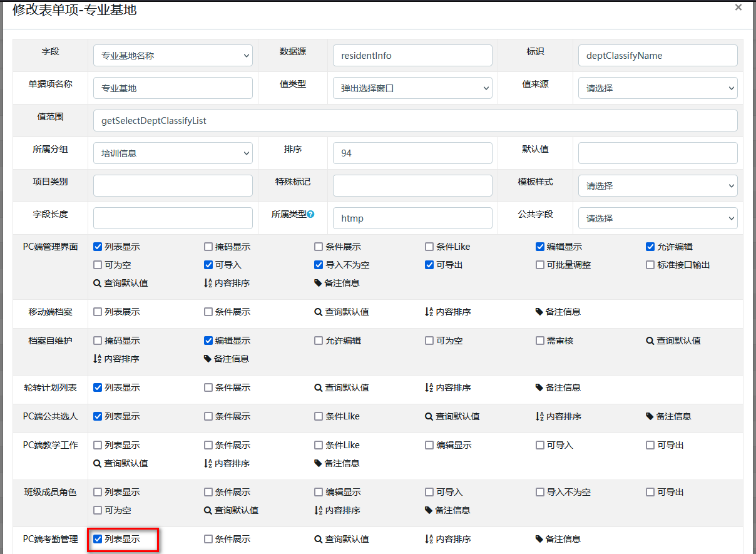Image resolution: width=756 pixels, height=554 pixels.
Task: Enable 掩码显示 in PC端管理界面 row
Action: [208, 247]
